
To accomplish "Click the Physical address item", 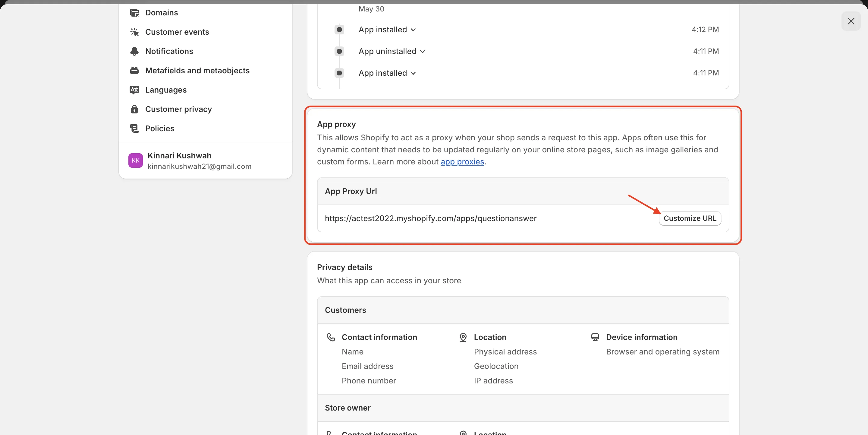I will coord(505,352).
